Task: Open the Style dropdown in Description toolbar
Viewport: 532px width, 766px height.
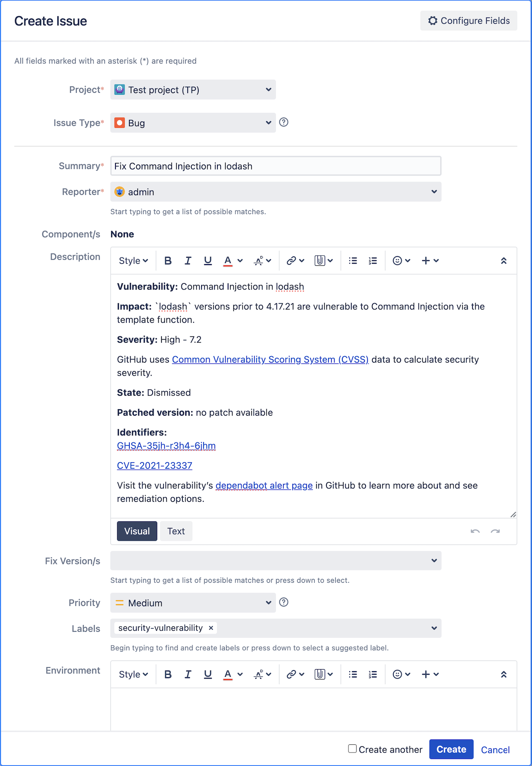Action: pyautogui.click(x=133, y=261)
